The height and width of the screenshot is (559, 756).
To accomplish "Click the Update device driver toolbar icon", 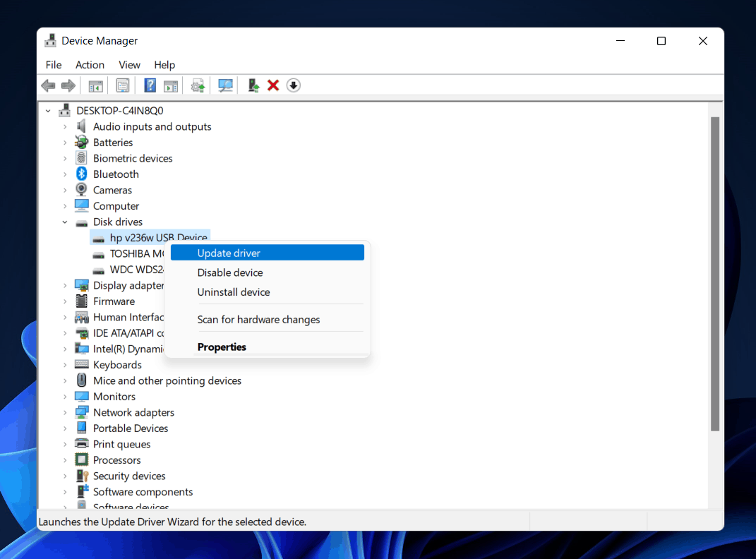I will point(198,85).
